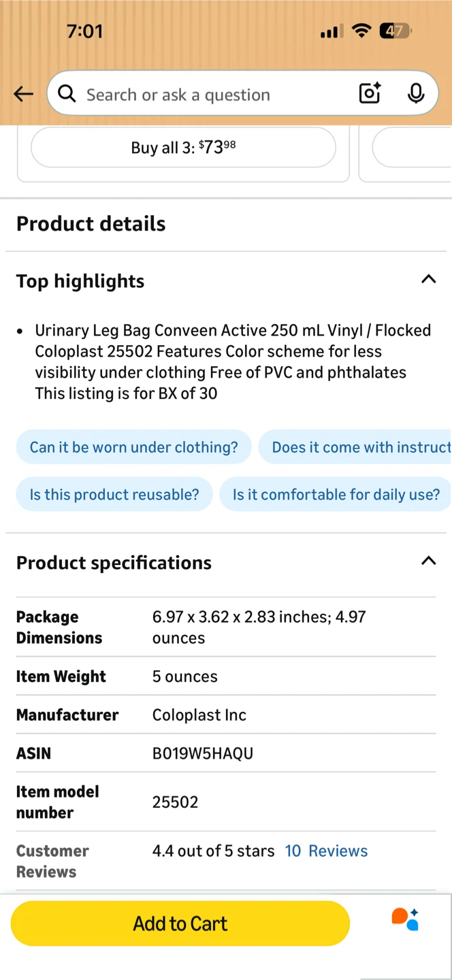Select 'Can it be worn under clothing?' chip

[x=134, y=447]
